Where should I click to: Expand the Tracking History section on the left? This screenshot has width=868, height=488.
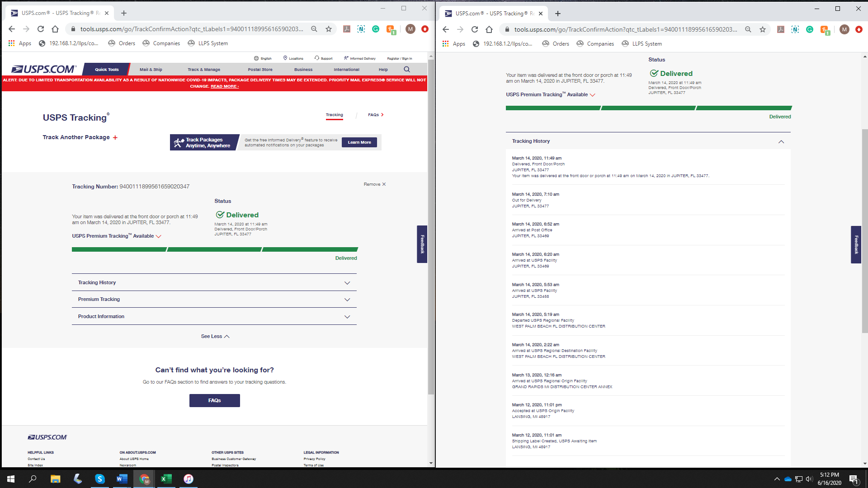214,283
